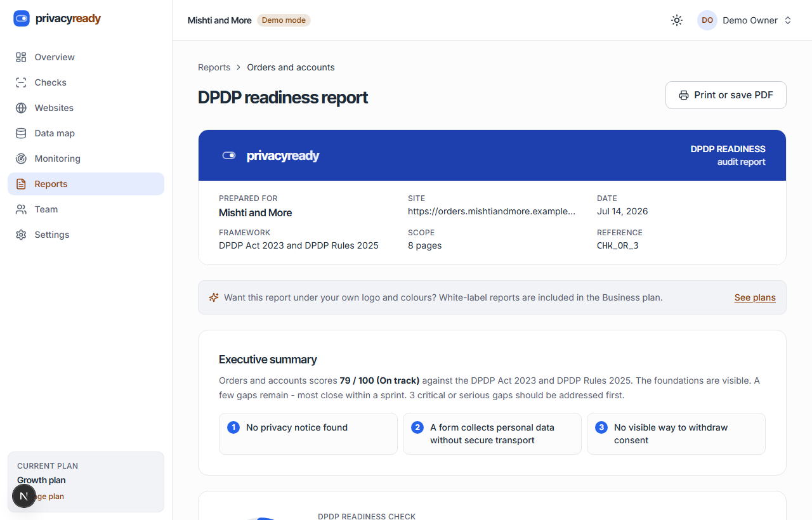Navigate to Websites
This screenshot has width=812, height=520.
pos(86,108)
